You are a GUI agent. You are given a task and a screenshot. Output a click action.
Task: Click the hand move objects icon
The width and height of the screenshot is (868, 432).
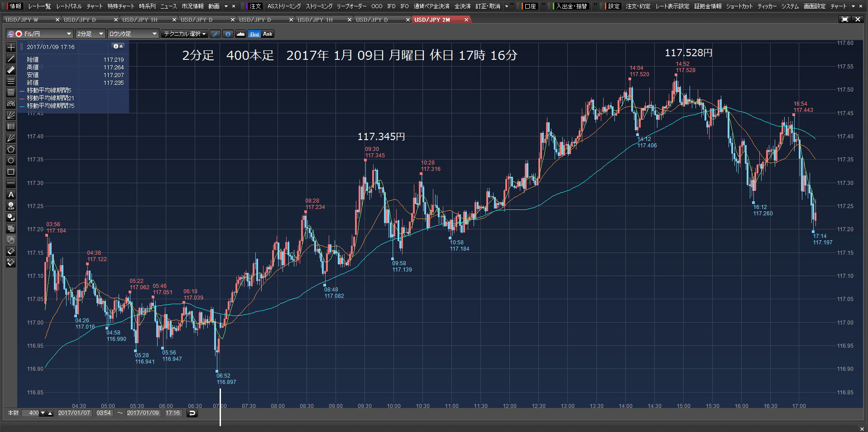pyautogui.click(x=11, y=240)
